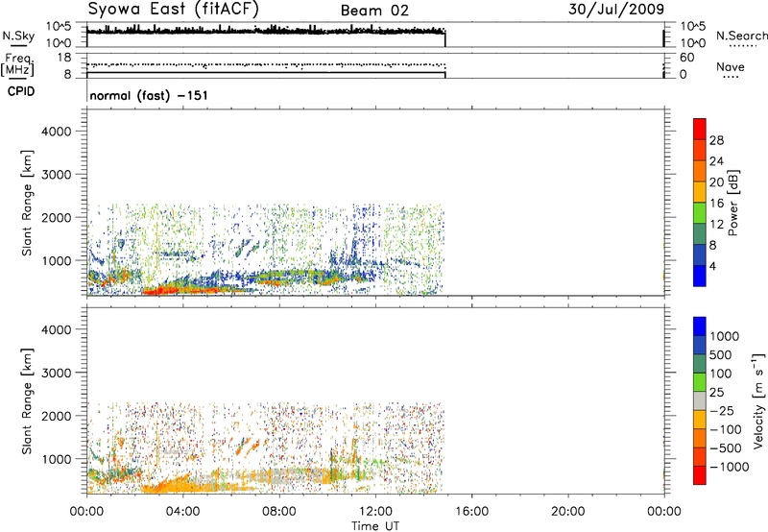Viewport: 768px width, 532px height.
Task: Click the dotted line sample under 'Nave'
Action: click(x=731, y=77)
